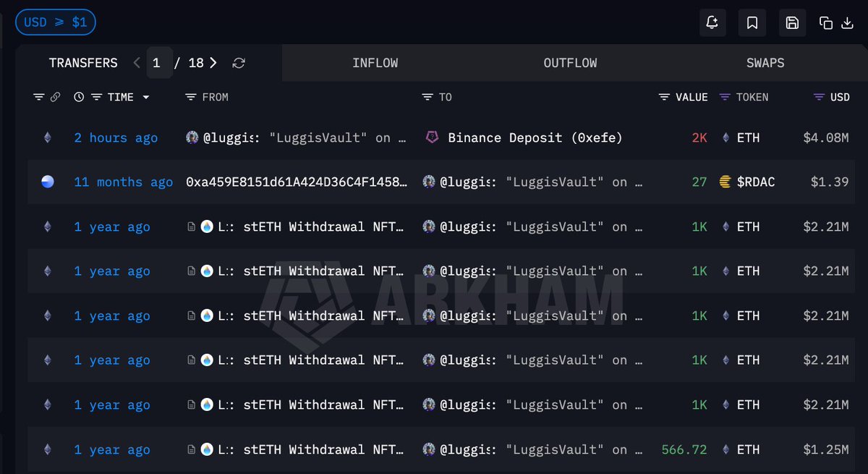The height and width of the screenshot is (474, 868).
Task: Open Binance Deposit (0xefe) entity
Action: (x=535, y=137)
